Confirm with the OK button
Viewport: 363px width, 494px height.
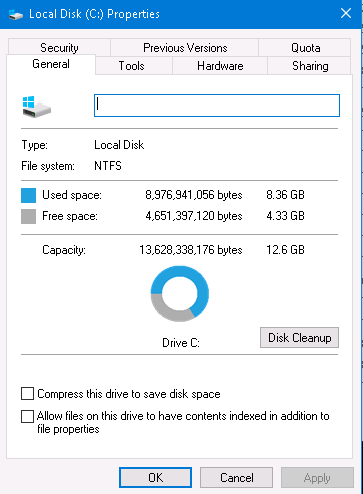(155, 478)
